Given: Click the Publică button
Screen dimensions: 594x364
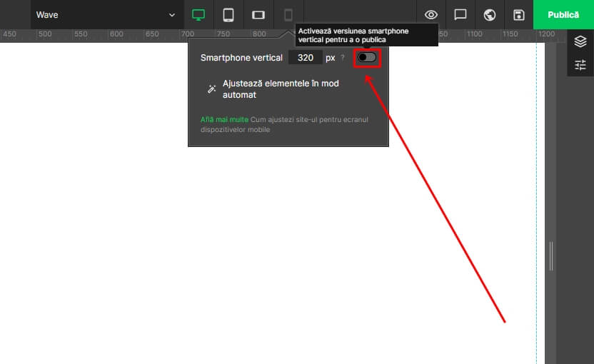Looking at the screenshot, I should pyautogui.click(x=563, y=15).
